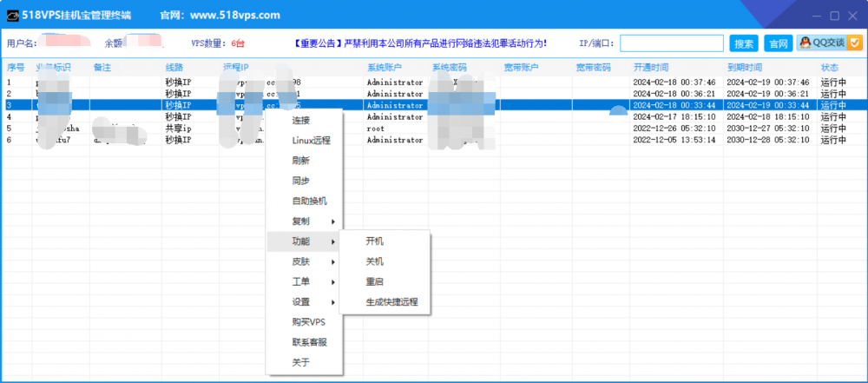
Task: Click the 远程IP column header
Action: 236,68
